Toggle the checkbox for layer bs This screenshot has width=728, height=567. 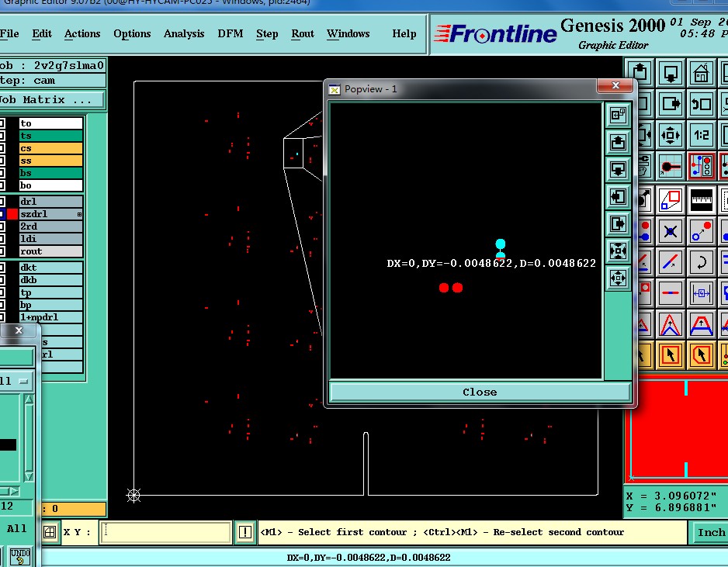tap(2, 173)
